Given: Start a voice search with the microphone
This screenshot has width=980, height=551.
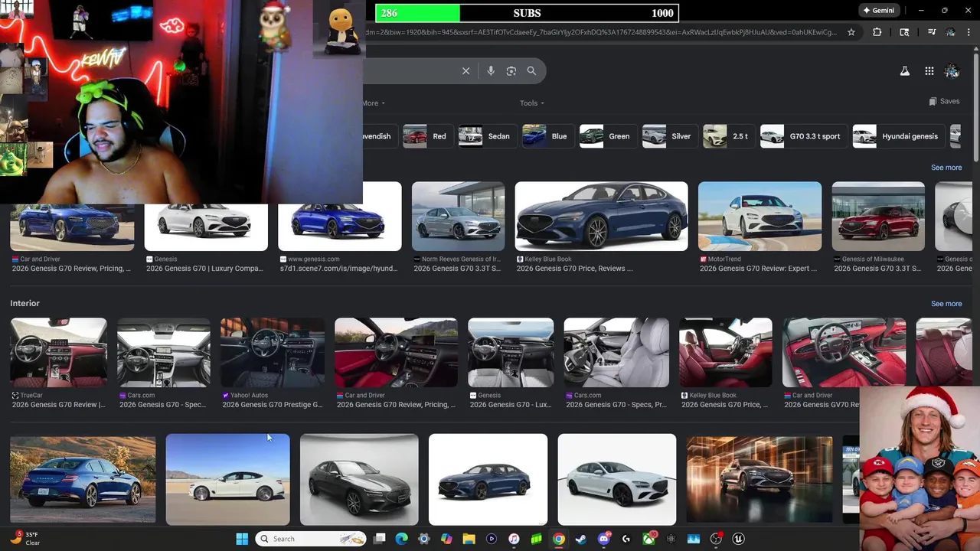Looking at the screenshot, I should pyautogui.click(x=491, y=70).
